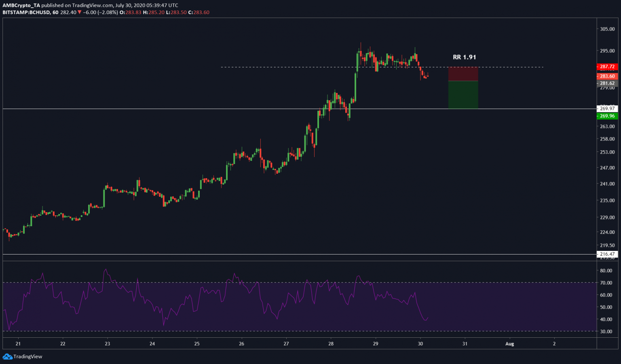Select the green take-profit zone of the position
The image size is (621, 364).
[x=463, y=95]
